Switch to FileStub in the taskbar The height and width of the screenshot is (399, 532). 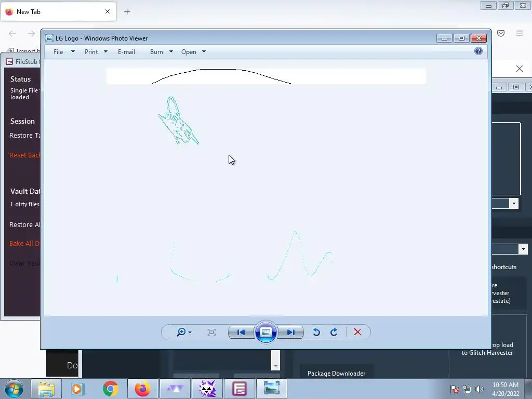240,389
